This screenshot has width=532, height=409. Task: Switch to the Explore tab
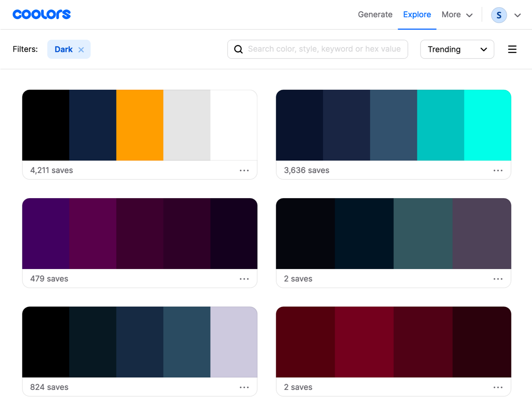pos(417,15)
